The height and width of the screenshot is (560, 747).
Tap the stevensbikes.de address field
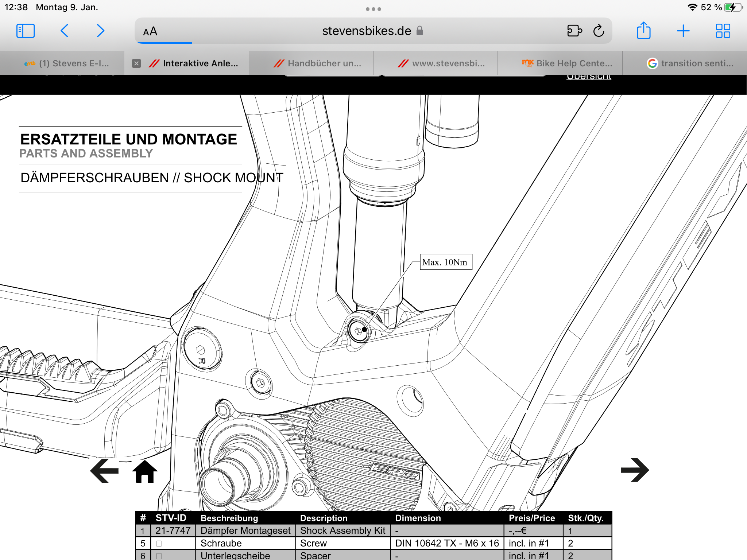367,31
